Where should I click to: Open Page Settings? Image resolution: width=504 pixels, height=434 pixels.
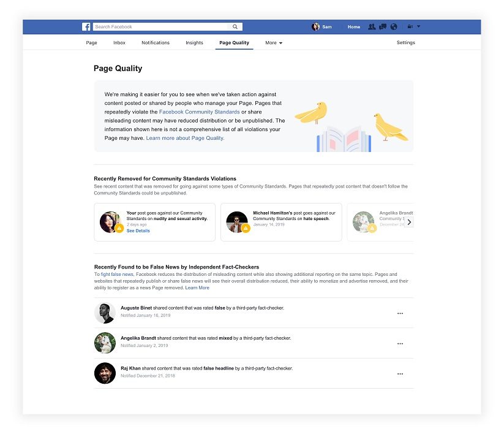tap(405, 43)
